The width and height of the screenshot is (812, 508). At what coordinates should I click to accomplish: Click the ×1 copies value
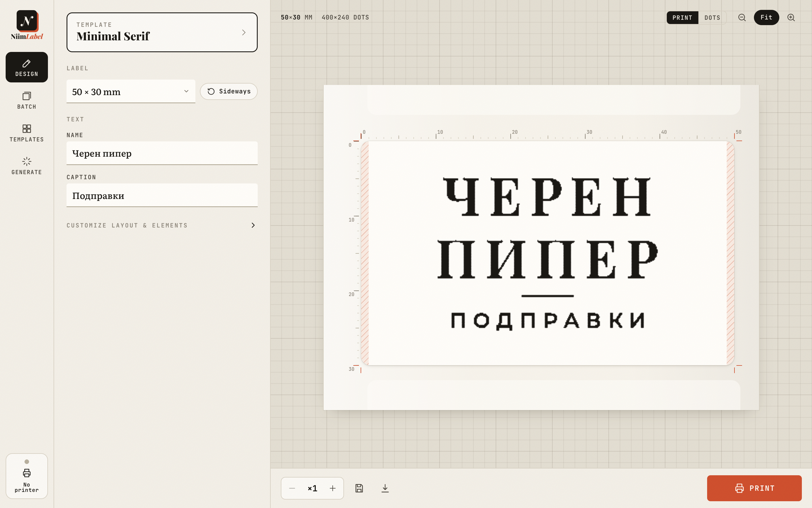pos(312,488)
